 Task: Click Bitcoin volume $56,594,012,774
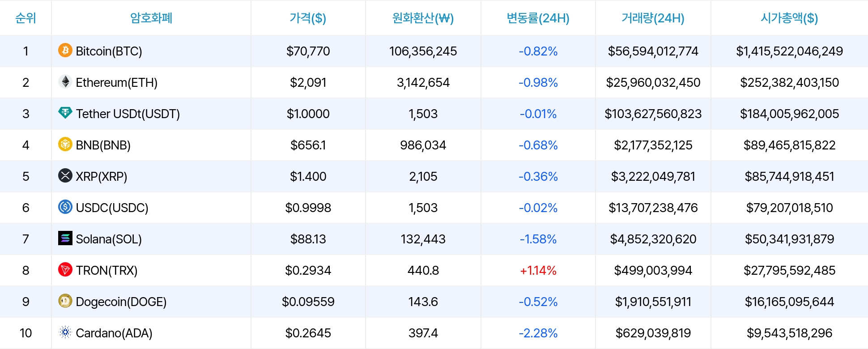653,51
